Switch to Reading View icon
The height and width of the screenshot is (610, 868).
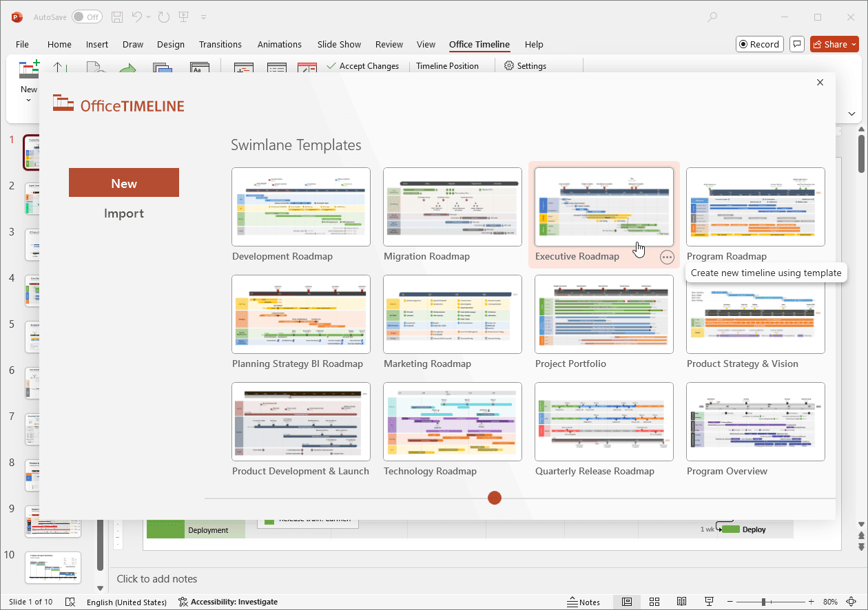(x=681, y=602)
